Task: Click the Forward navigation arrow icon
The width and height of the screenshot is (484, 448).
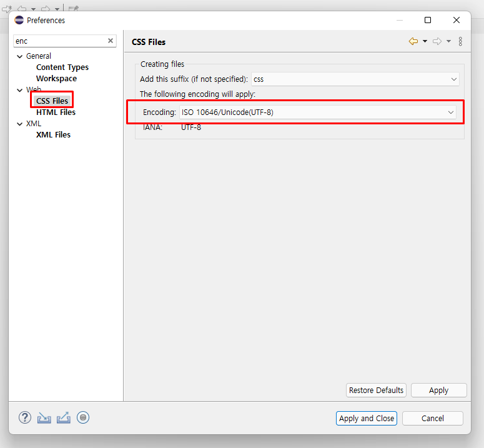Action: pyautogui.click(x=437, y=41)
